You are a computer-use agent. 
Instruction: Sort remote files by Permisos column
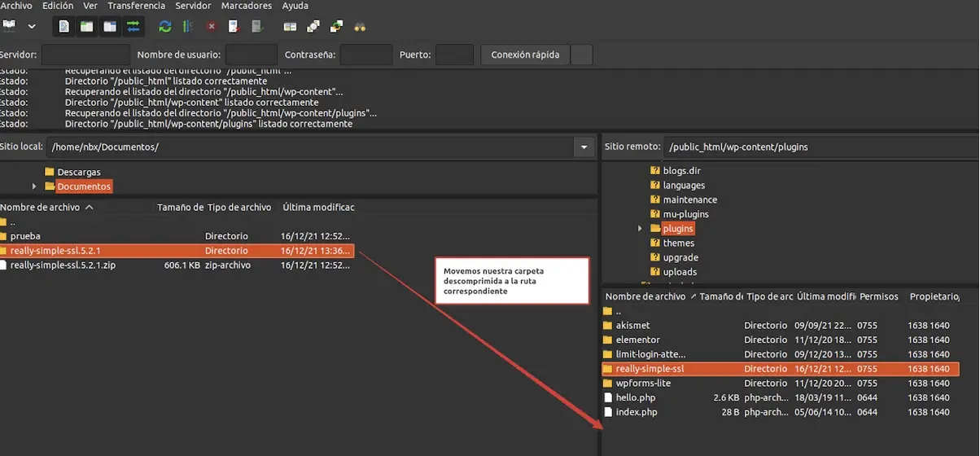coord(879,296)
